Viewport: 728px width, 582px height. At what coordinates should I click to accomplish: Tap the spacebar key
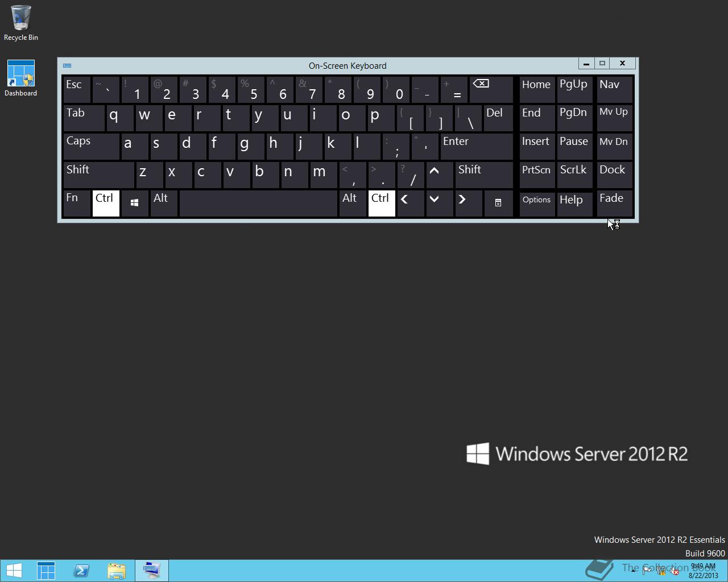click(x=258, y=203)
